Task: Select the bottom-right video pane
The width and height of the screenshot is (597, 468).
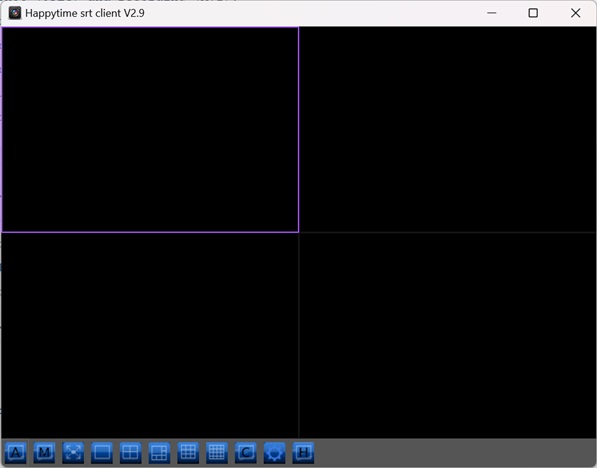Action: point(448,335)
